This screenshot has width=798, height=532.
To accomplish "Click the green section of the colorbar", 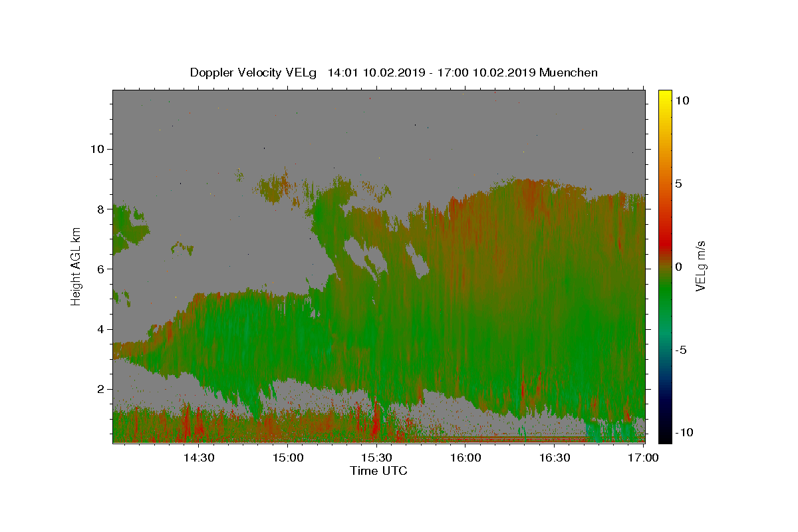I will coord(664,293).
